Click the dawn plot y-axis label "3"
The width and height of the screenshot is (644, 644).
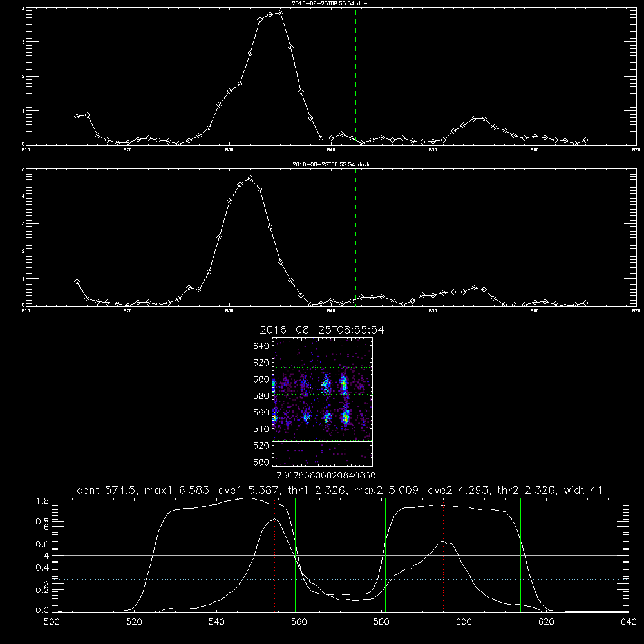tap(23, 42)
